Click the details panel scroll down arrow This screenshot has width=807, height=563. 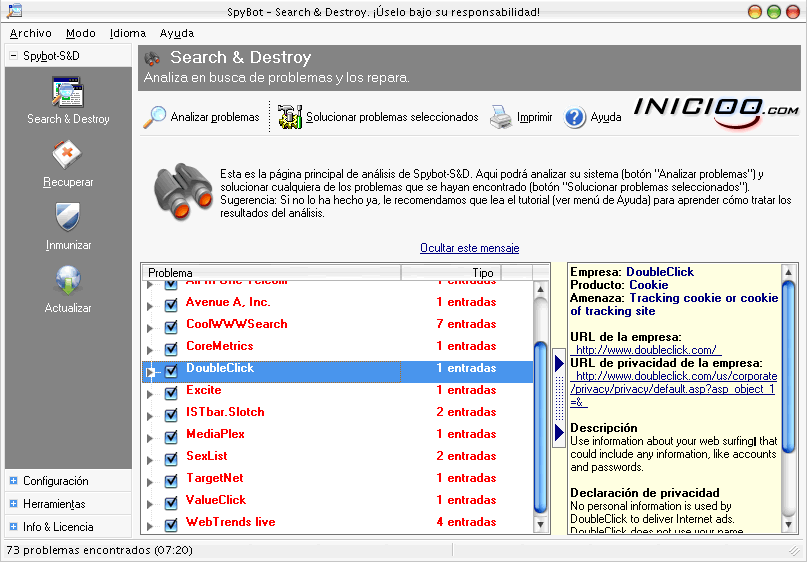(x=788, y=524)
